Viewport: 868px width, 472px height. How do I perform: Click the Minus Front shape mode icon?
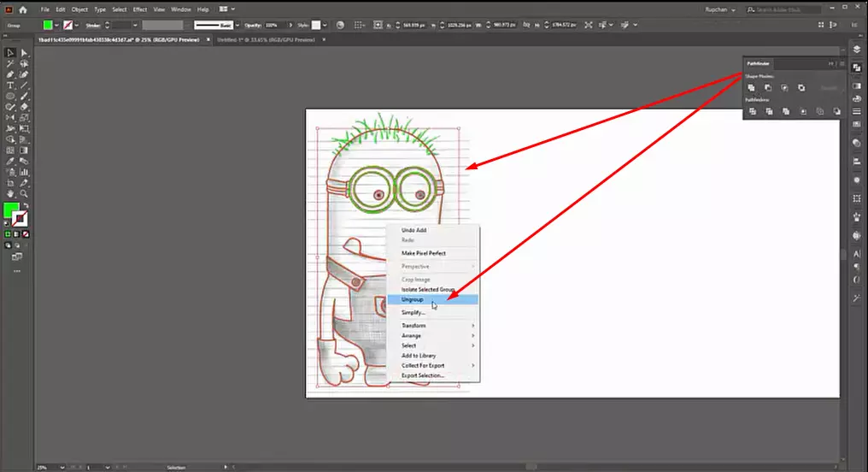768,87
